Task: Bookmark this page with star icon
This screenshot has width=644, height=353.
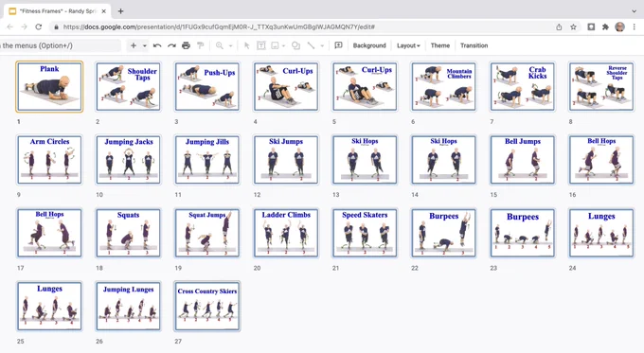Action: point(573,27)
